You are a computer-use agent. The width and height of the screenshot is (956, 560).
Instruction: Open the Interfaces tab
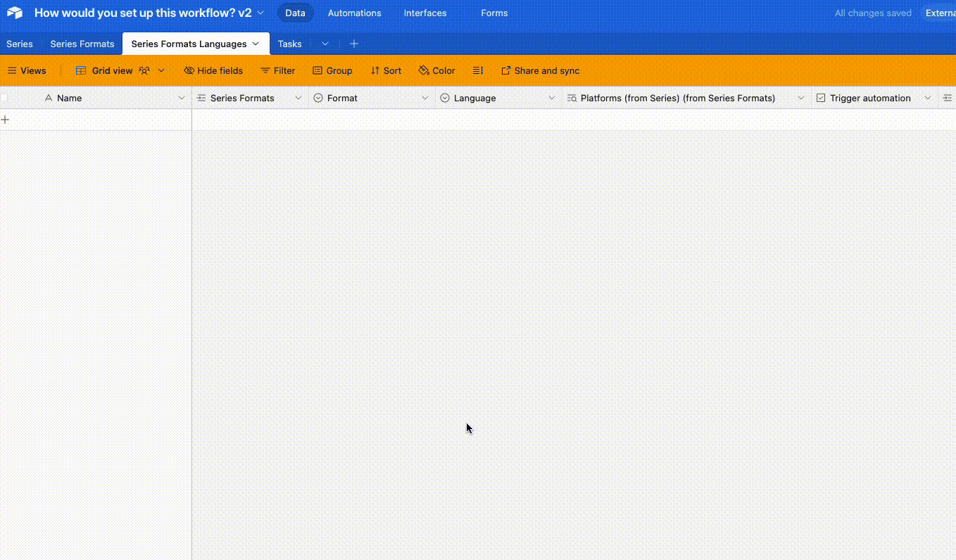click(x=425, y=13)
